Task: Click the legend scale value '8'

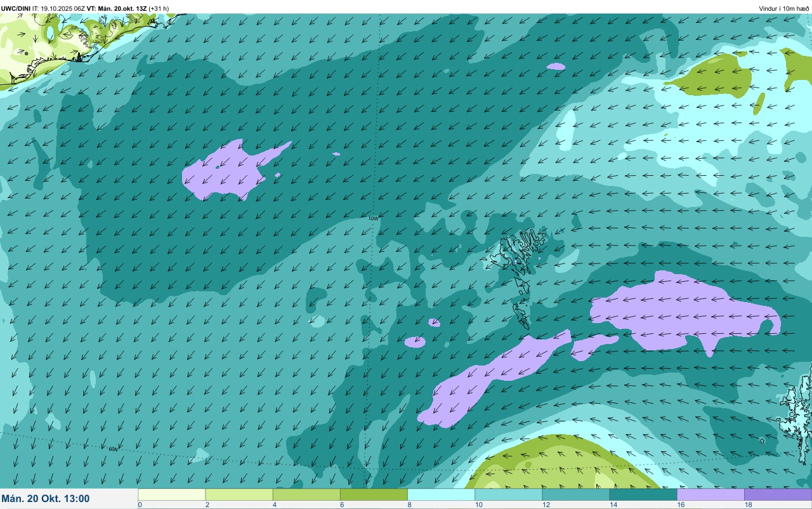Action: pos(409,505)
